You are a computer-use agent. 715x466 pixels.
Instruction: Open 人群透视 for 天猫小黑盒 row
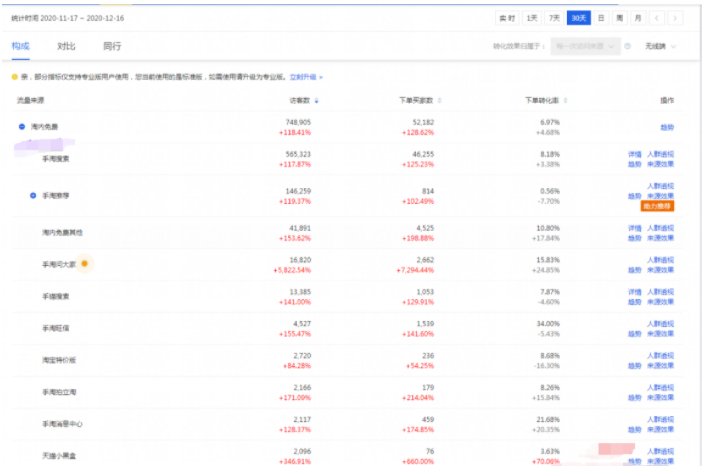(660, 452)
